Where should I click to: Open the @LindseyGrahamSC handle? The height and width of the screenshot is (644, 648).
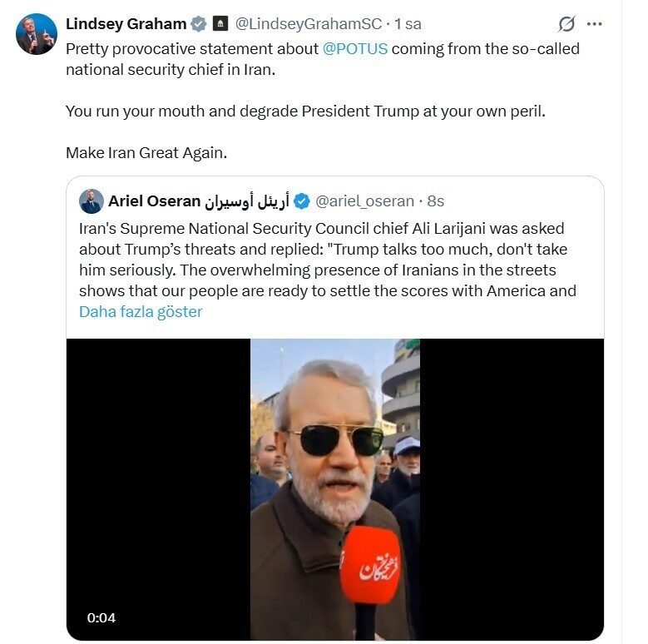tap(309, 23)
